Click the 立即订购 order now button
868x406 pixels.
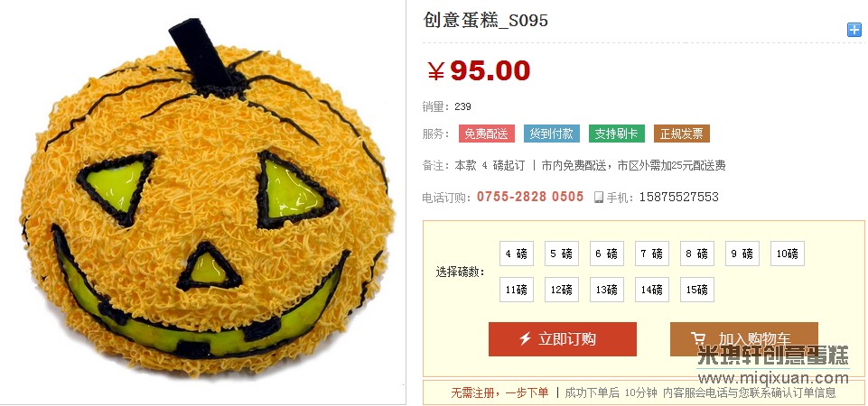[x=563, y=339]
